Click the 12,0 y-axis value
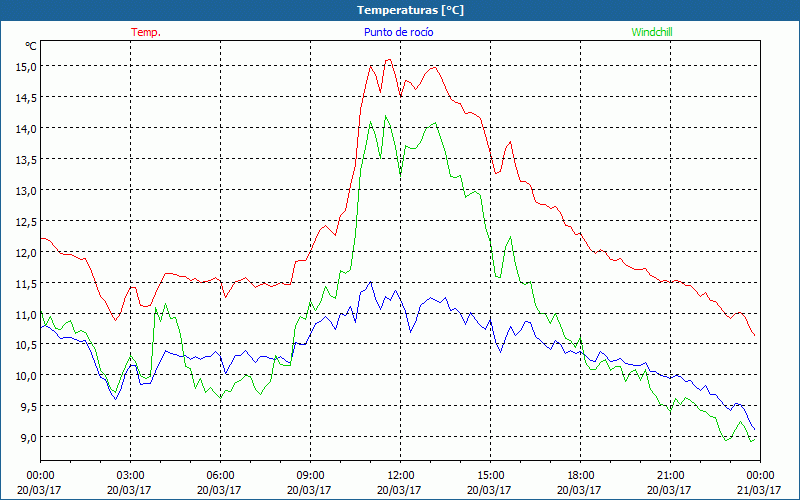800x500 pixels. click(27, 253)
